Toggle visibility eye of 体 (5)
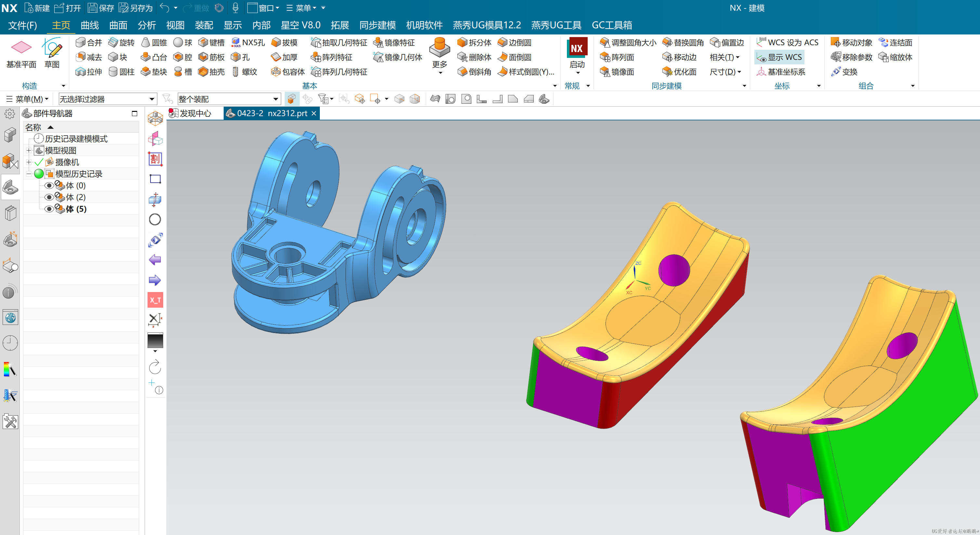The image size is (980, 535). [49, 209]
